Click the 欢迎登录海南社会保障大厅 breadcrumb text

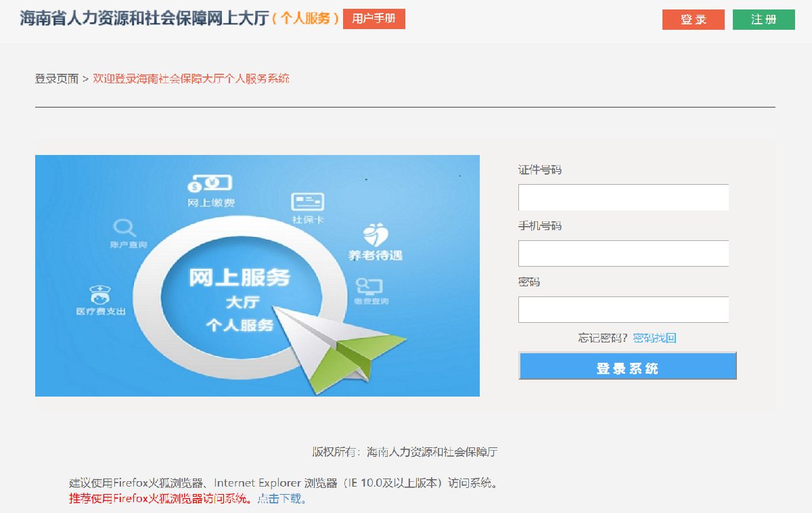[x=191, y=79]
